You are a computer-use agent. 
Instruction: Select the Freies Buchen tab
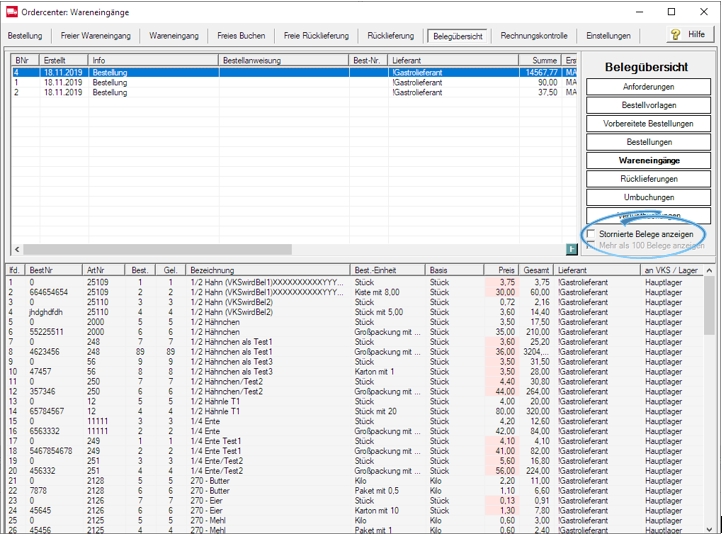click(241, 35)
